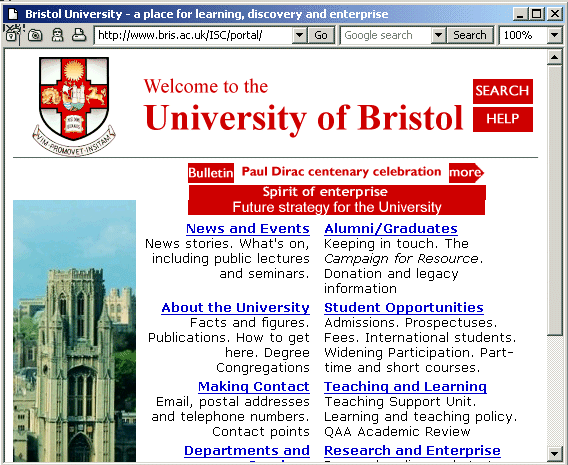Click the person with sunglasses icon

click(57, 35)
